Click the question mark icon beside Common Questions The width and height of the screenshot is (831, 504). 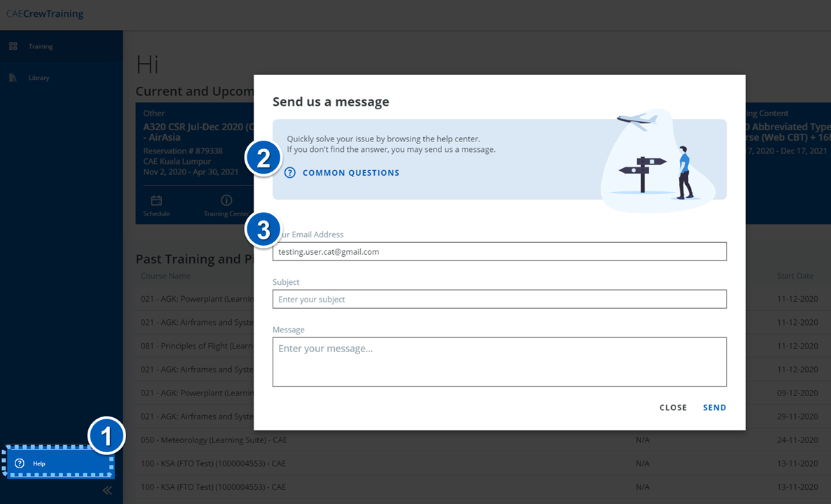[x=290, y=173]
